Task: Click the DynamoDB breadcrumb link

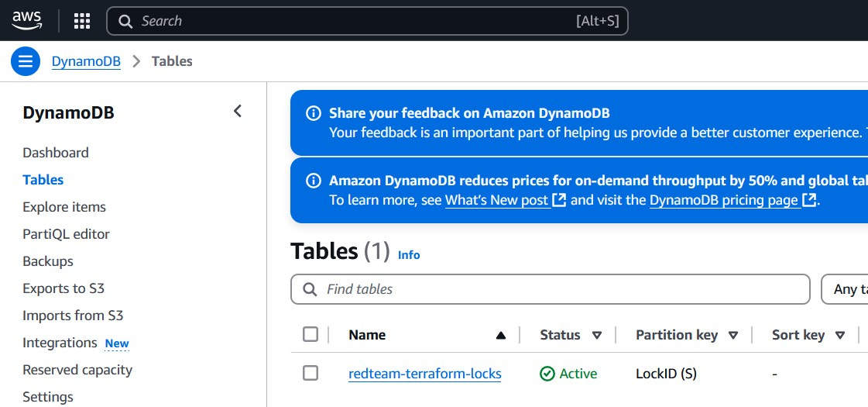Action: [x=86, y=61]
